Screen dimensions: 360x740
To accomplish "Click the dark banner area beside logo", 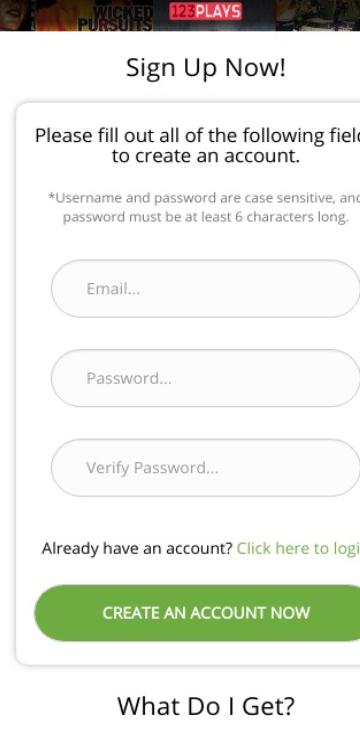I will point(259,15).
